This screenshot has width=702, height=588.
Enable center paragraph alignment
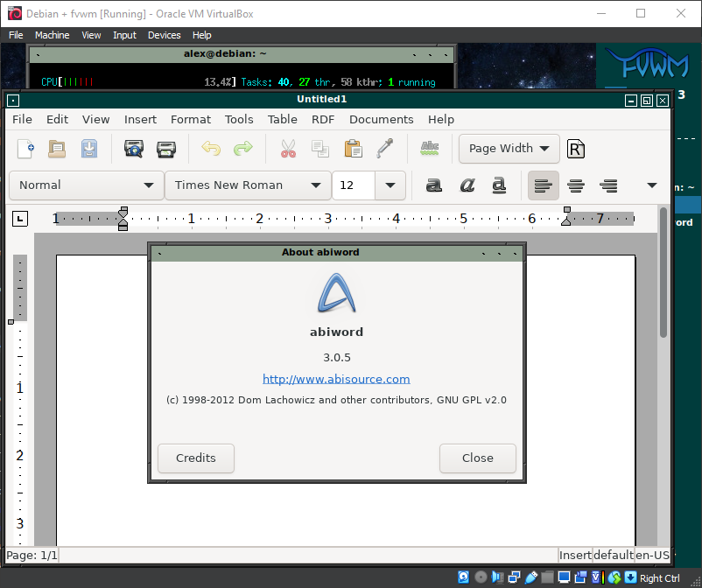click(x=576, y=185)
